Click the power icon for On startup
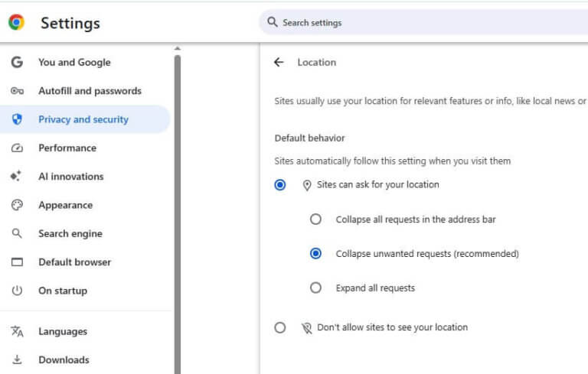 (x=17, y=291)
